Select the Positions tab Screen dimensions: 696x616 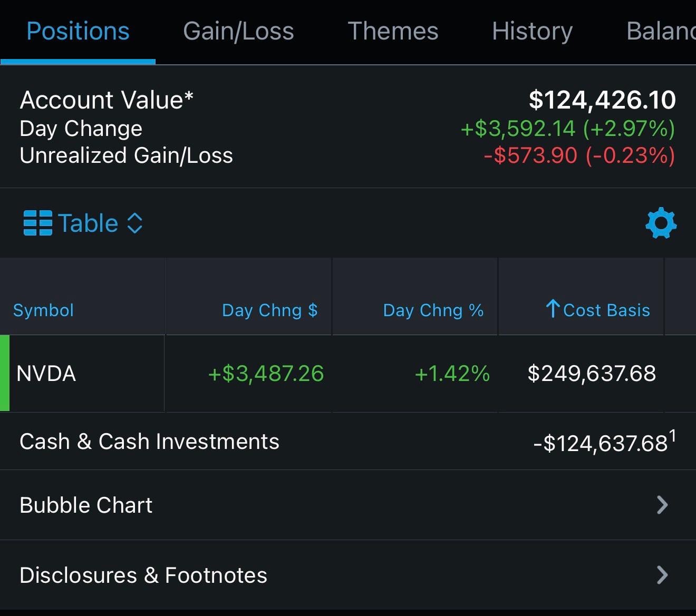click(x=78, y=31)
